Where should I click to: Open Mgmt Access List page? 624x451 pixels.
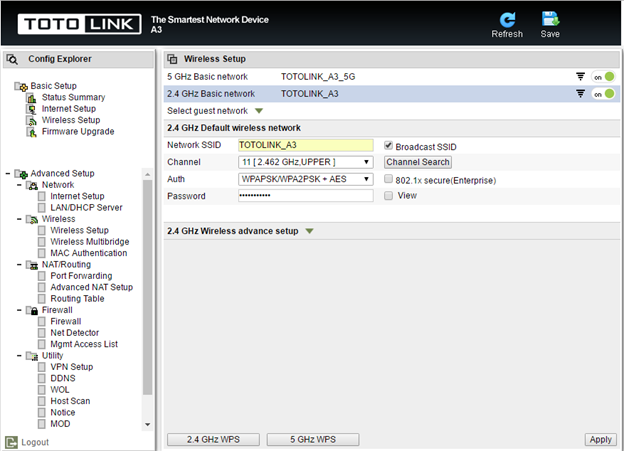click(84, 344)
